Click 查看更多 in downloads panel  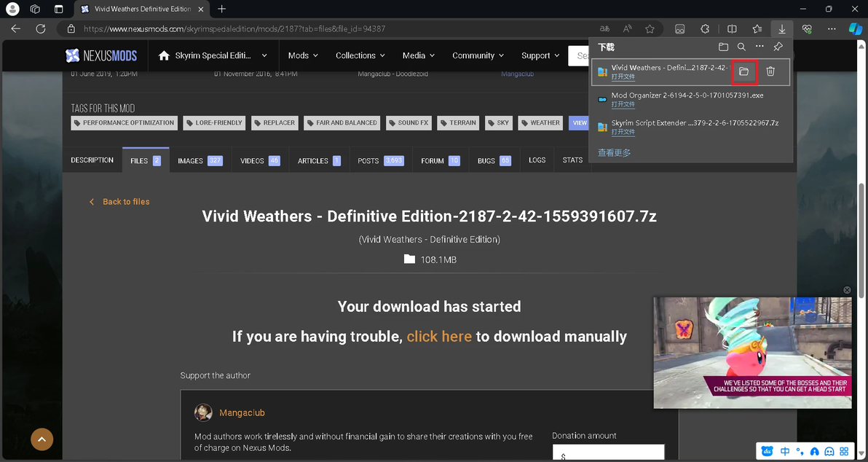pos(614,152)
